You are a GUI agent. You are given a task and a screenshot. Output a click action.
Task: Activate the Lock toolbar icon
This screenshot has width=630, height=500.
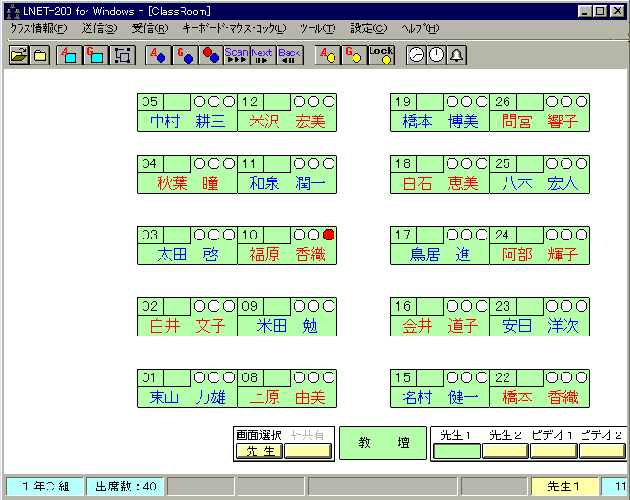[x=381, y=55]
